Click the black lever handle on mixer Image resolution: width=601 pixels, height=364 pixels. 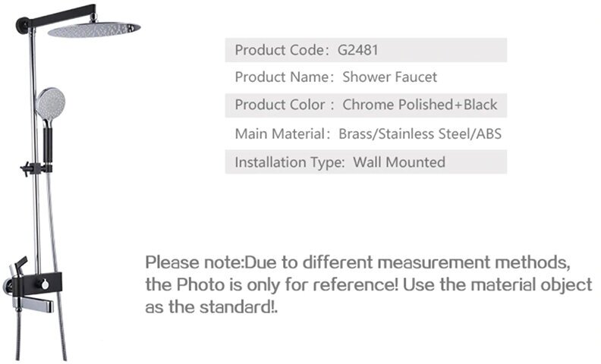tap(20, 266)
